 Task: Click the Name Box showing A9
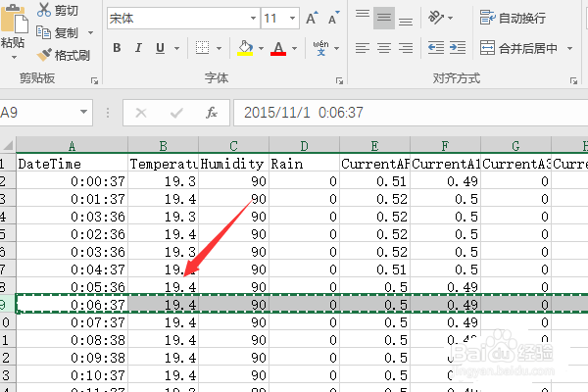point(37,113)
